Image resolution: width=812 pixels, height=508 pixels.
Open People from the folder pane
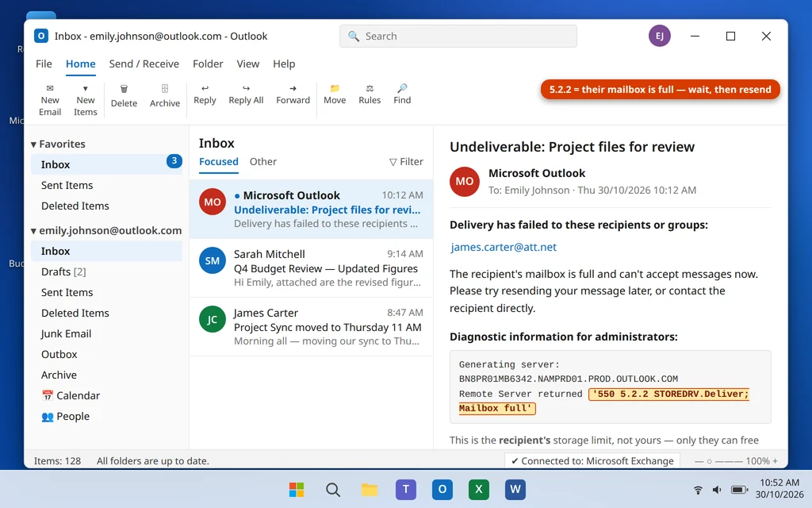click(106, 416)
